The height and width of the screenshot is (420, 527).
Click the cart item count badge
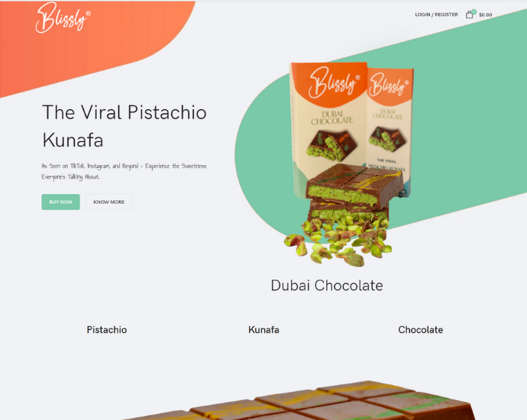[x=474, y=11]
